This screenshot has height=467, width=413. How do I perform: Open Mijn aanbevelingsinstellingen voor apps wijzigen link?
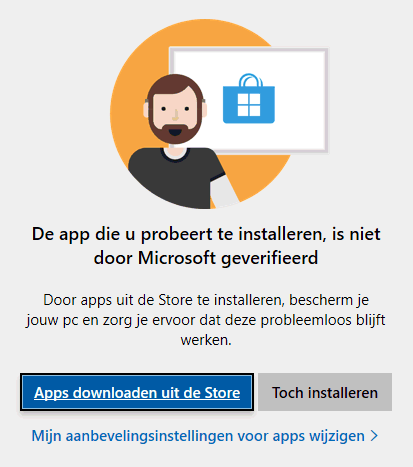point(205,436)
